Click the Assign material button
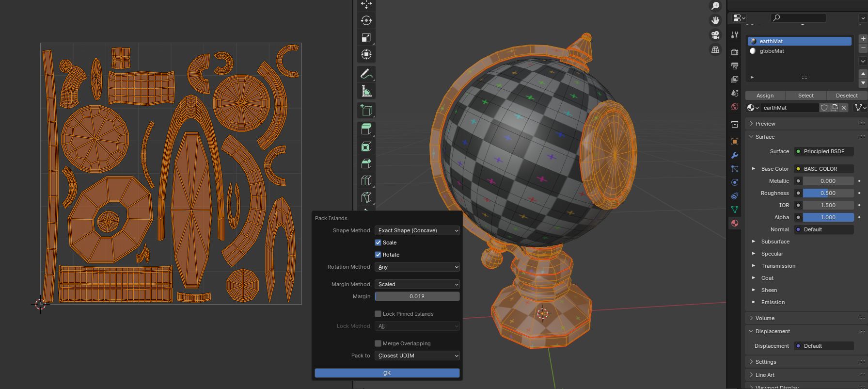Screen dimensions: 868x389 pos(765,96)
